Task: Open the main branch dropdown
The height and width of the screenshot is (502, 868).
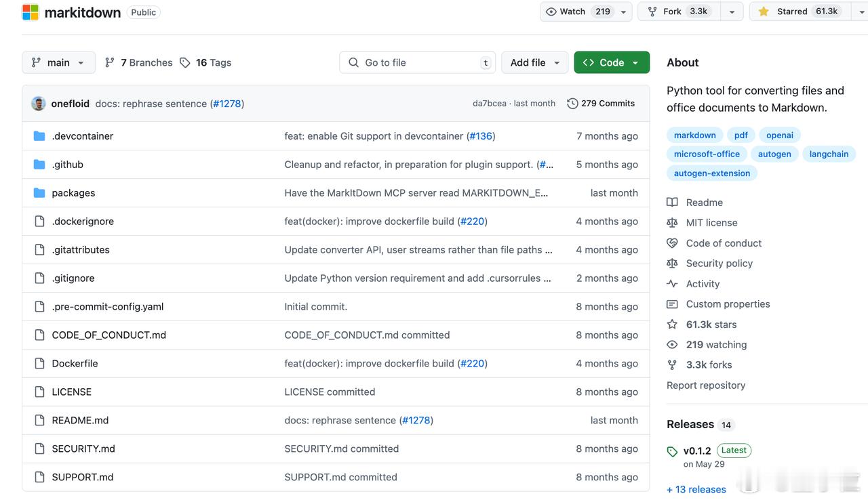Action: [x=58, y=62]
